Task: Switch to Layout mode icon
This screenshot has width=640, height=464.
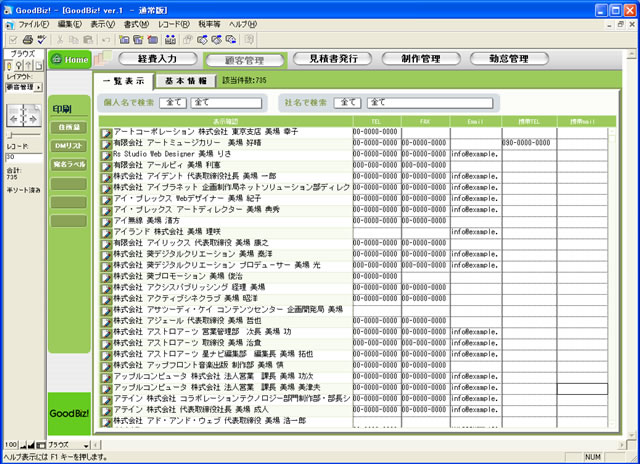Action: click(29, 65)
